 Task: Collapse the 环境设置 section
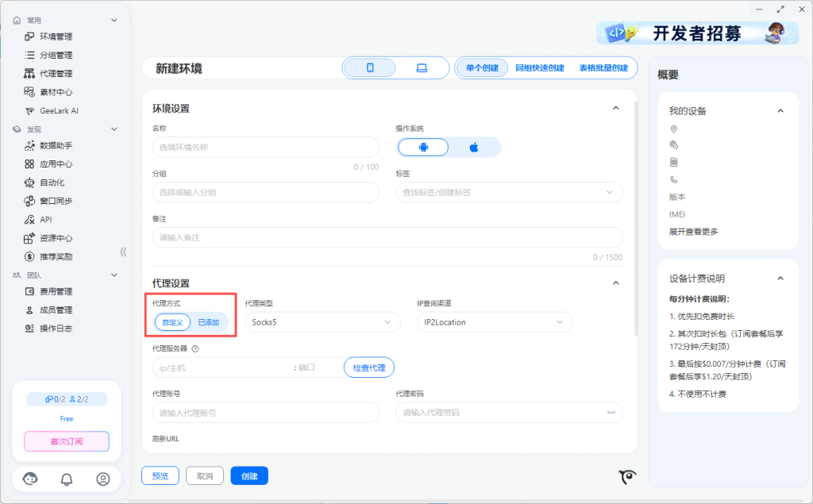point(615,108)
